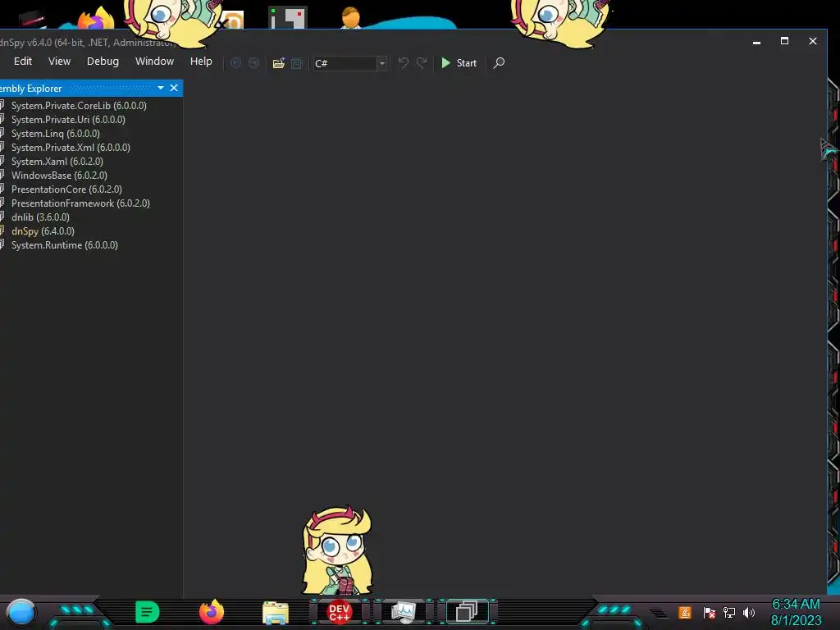Click the navigate forward arrow icon
The height and width of the screenshot is (630, 840).
click(254, 63)
